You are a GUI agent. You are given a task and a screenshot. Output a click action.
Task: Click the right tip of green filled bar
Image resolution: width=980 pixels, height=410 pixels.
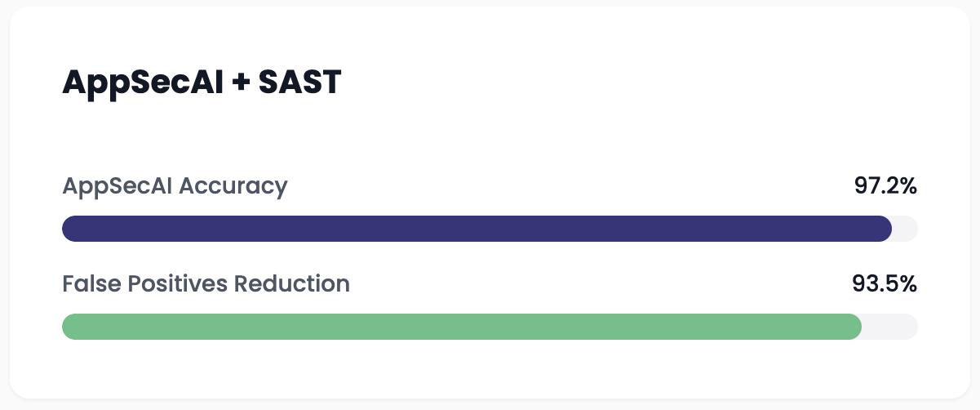[854, 326]
